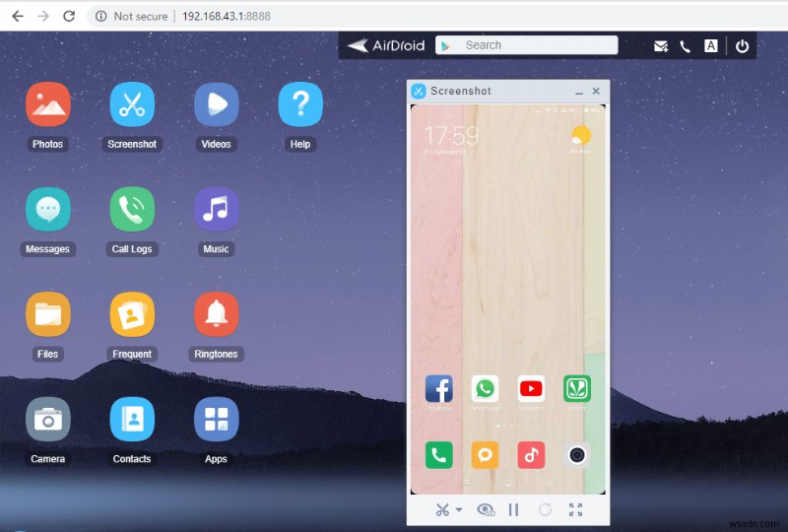The image size is (788, 532).
Task: Tap the green Saavn icon in phone preview
Action: [x=577, y=389]
